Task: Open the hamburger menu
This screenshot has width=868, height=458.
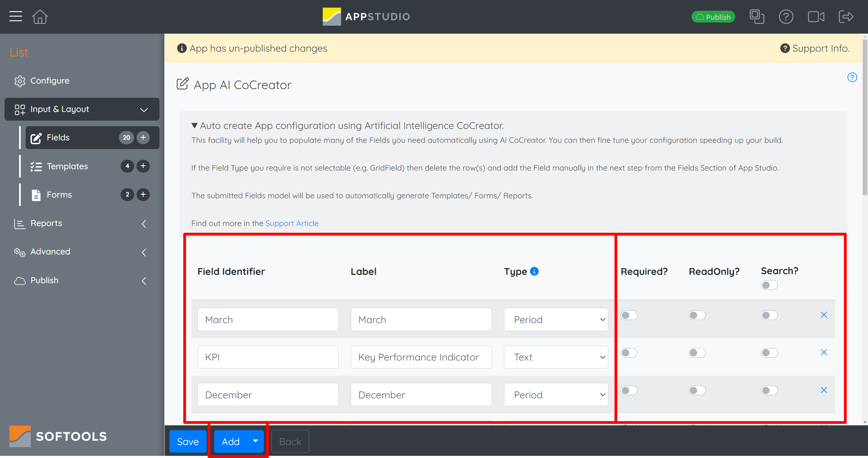Action: 16,16
